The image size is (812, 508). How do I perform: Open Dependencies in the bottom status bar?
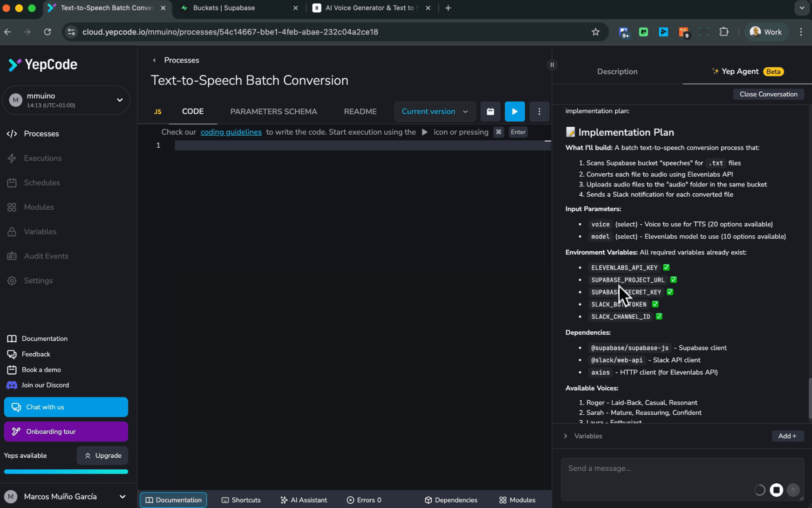(450, 500)
